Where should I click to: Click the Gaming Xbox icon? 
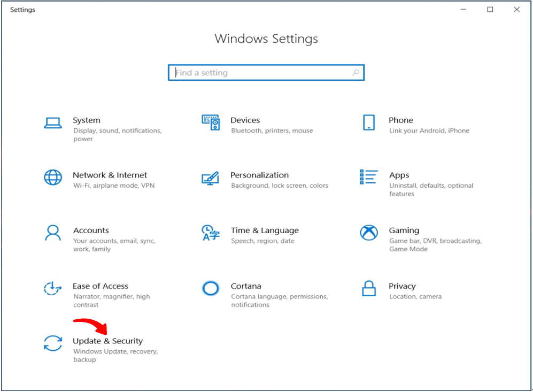369,233
